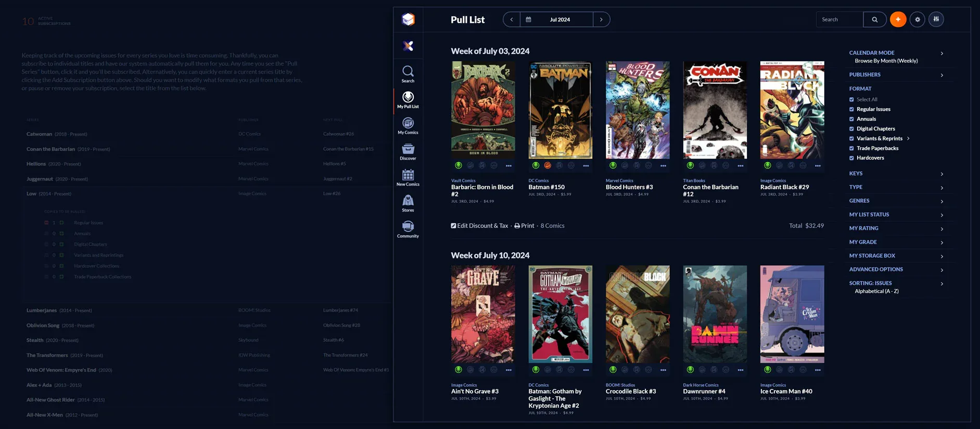Click the Search input field
The height and width of the screenshot is (429, 980).
tap(839, 19)
